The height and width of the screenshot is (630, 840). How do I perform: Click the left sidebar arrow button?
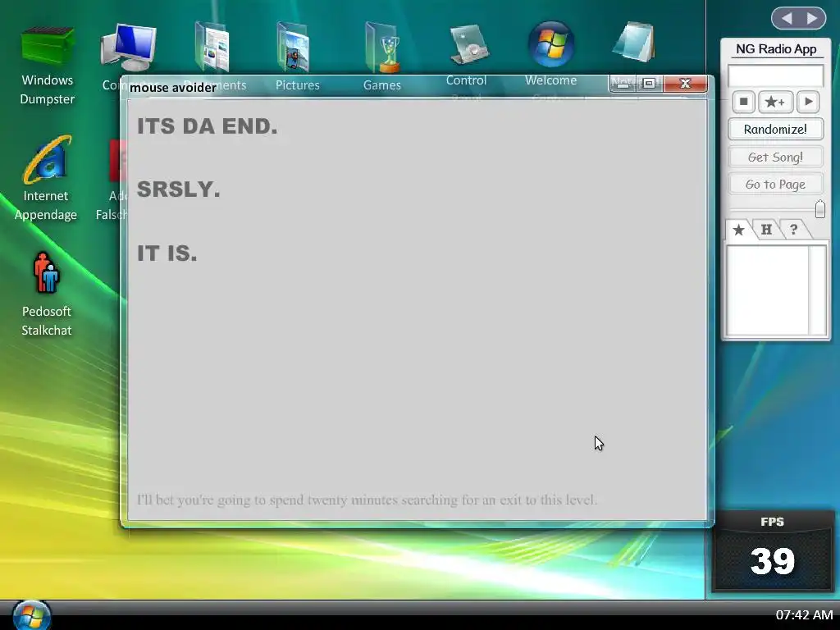click(787, 18)
